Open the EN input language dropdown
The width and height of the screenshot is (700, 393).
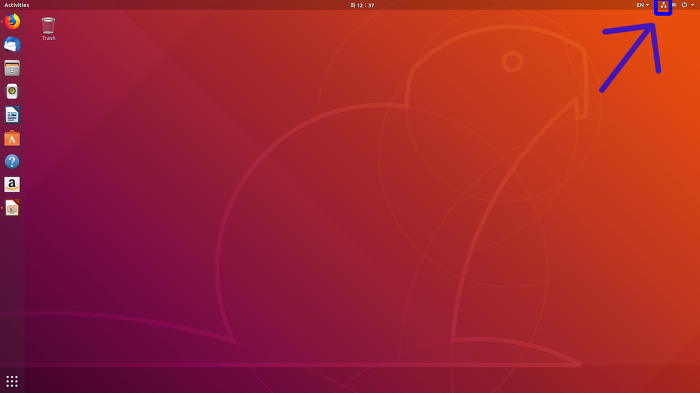click(643, 5)
